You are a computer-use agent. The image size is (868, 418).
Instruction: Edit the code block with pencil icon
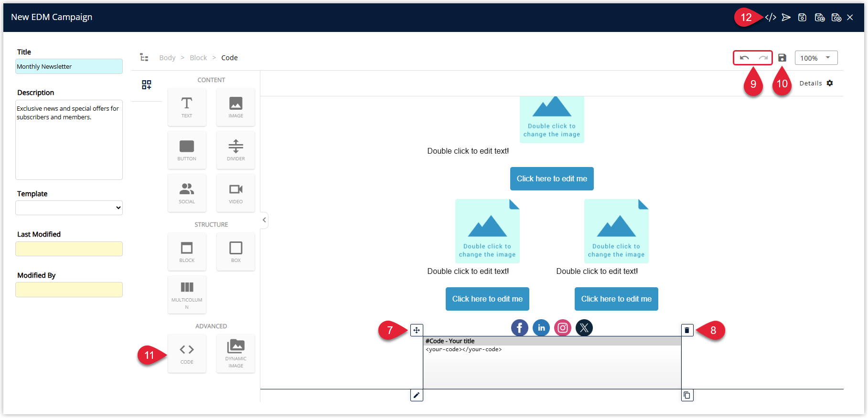[x=417, y=395]
